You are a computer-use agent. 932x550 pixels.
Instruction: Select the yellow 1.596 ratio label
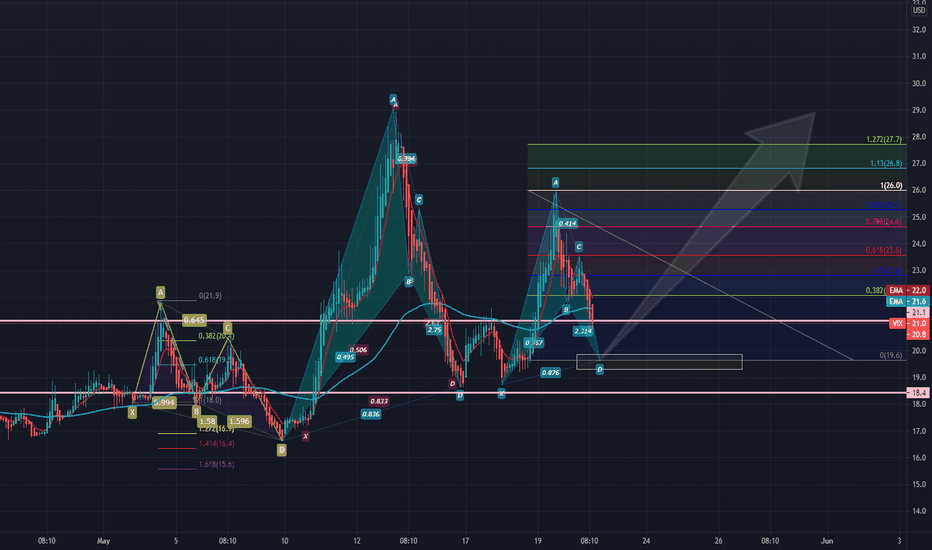tap(239, 421)
